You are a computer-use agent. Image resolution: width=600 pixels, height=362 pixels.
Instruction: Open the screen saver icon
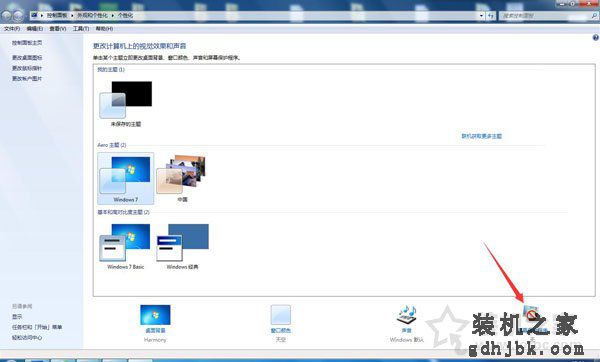(532, 314)
